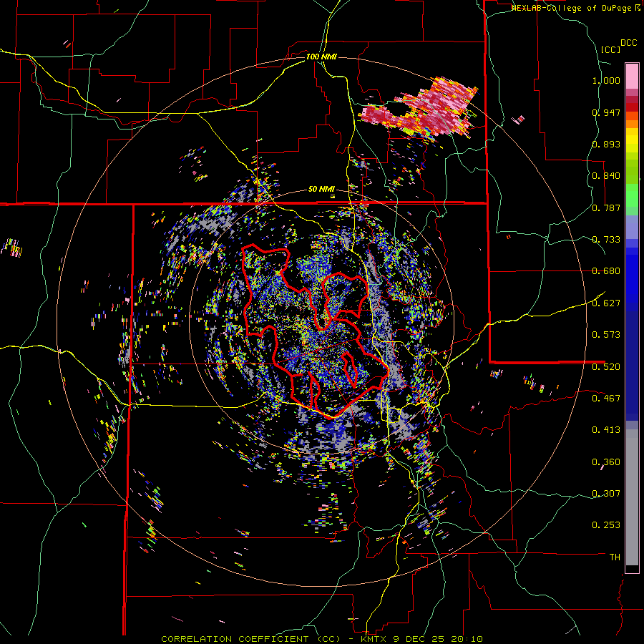Viewport: 644px width, 644px height.
Task: Click the NEXLAB-College of DuPage label
Action: (571, 8)
